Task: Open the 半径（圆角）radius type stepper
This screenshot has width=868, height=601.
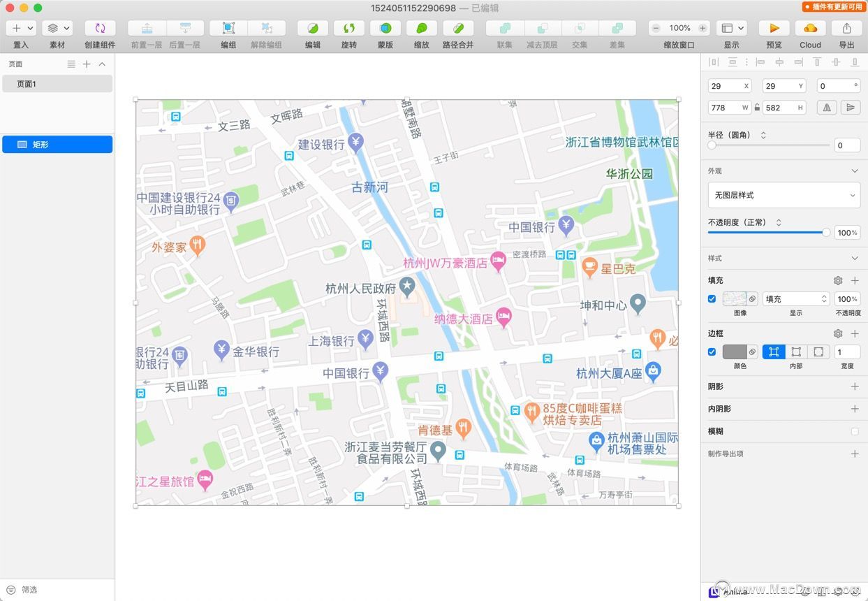Action: coord(763,135)
